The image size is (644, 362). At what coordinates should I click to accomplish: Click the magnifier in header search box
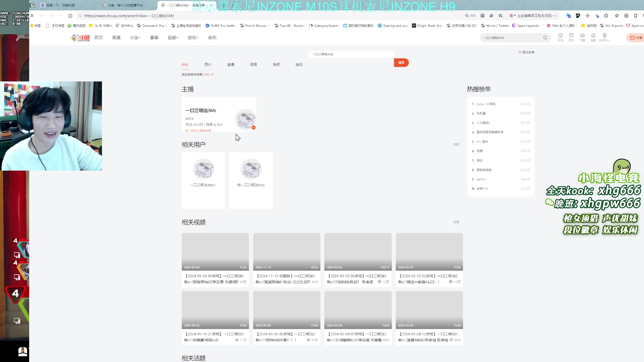[545, 38]
